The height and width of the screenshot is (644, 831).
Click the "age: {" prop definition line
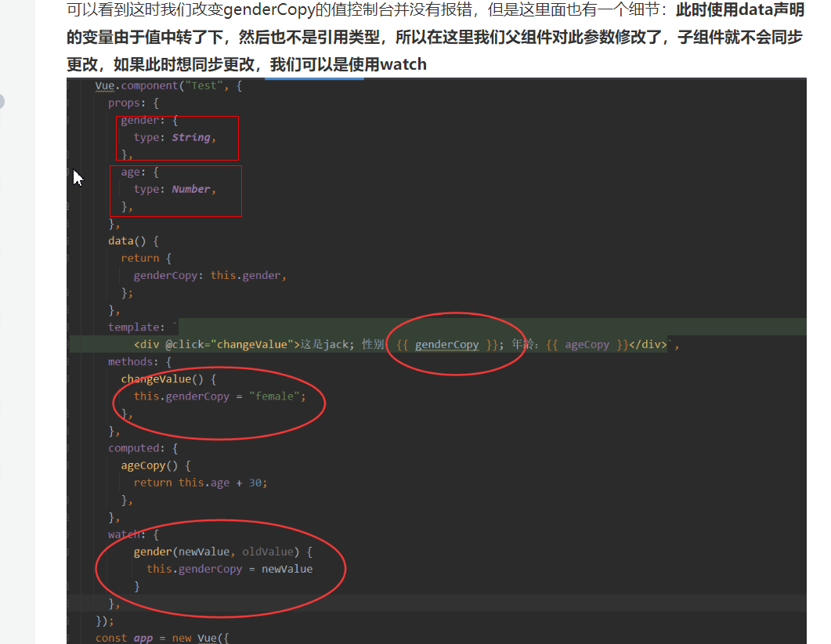pos(139,172)
